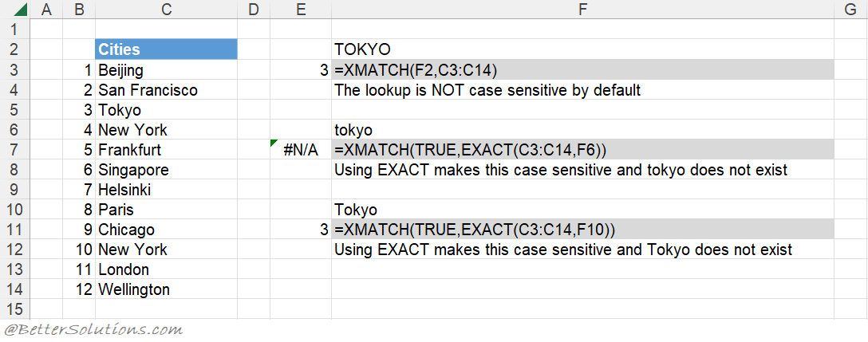Viewport: 868px width, 342px height.
Task: Select column C header
Action: pyautogui.click(x=166, y=10)
